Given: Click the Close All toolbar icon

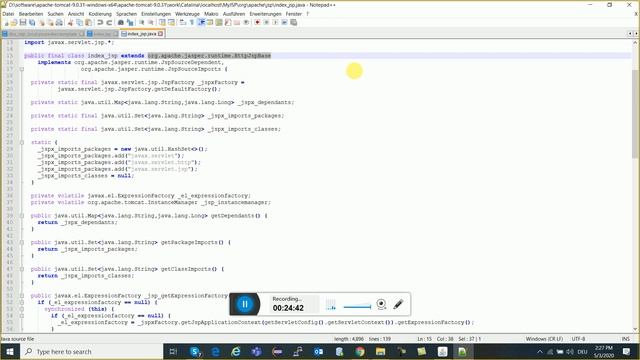Looking at the screenshot, I should 50,22.
